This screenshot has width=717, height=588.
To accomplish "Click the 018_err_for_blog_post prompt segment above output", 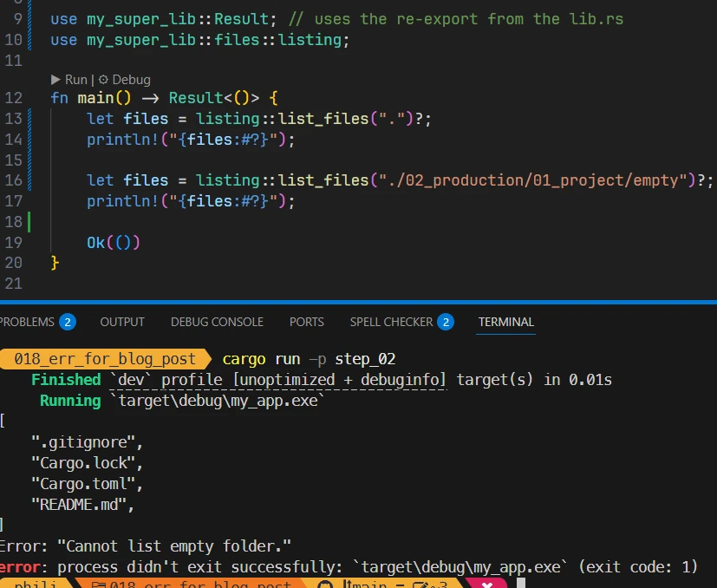I will 104,359.
